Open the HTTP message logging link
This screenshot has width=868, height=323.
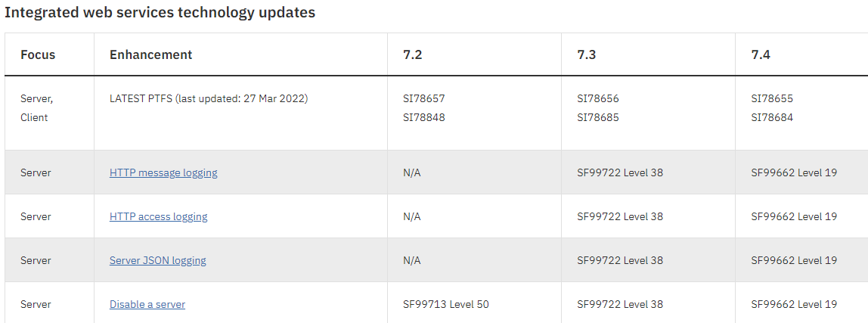pyautogui.click(x=163, y=173)
